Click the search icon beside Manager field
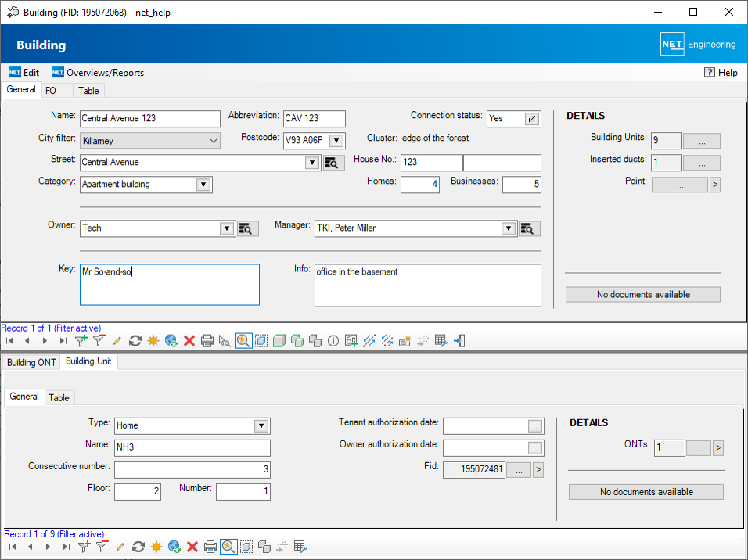The height and width of the screenshot is (560, 748). [x=529, y=228]
